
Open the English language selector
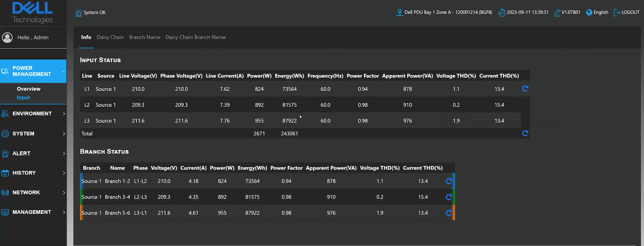tap(597, 12)
